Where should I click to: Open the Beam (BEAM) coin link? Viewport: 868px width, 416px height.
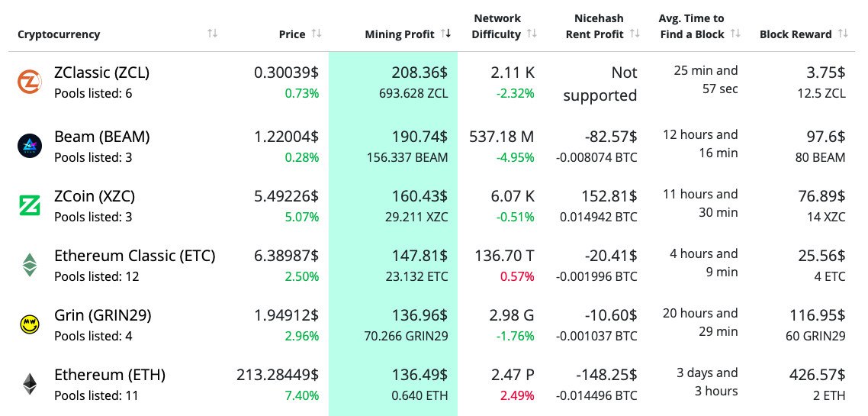pyautogui.click(x=101, y=137)
